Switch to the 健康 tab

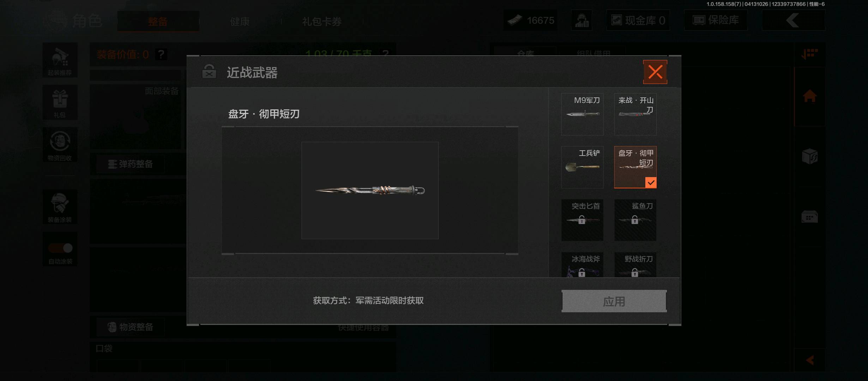coord(240,22)
